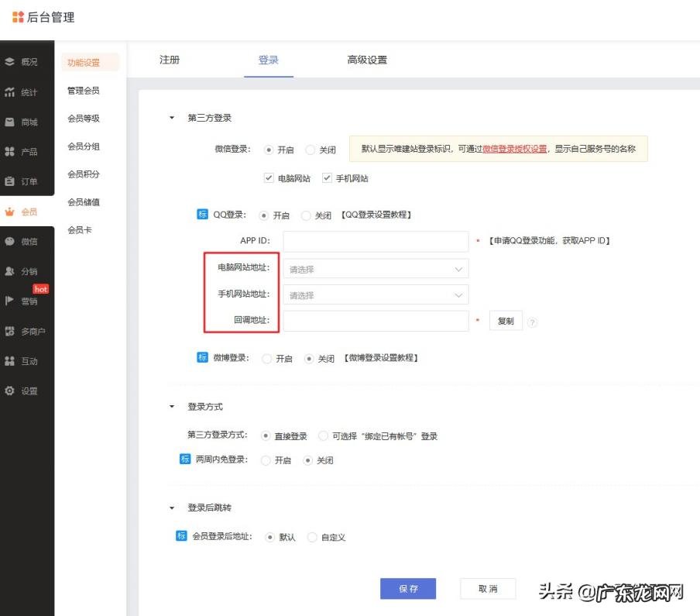Open the 手机网站地址 请选择 dropdown
Screen dimensions: 700x616
pos(376,294)
